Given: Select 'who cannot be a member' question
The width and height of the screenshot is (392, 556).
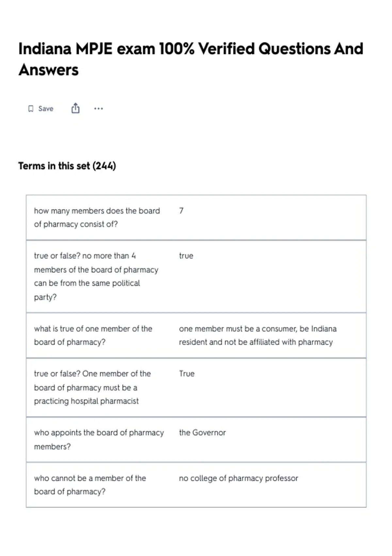Looking at the screenshot, I should [x=90, y=485].
